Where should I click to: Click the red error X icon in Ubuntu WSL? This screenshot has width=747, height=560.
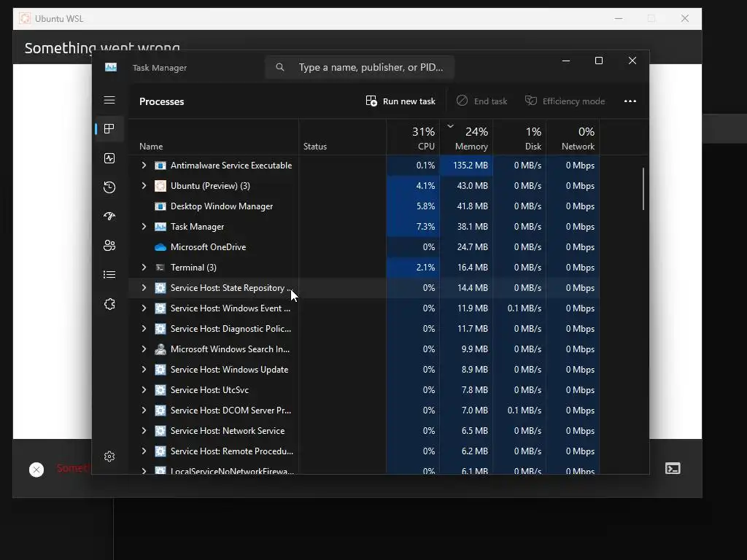pos(36,470)
